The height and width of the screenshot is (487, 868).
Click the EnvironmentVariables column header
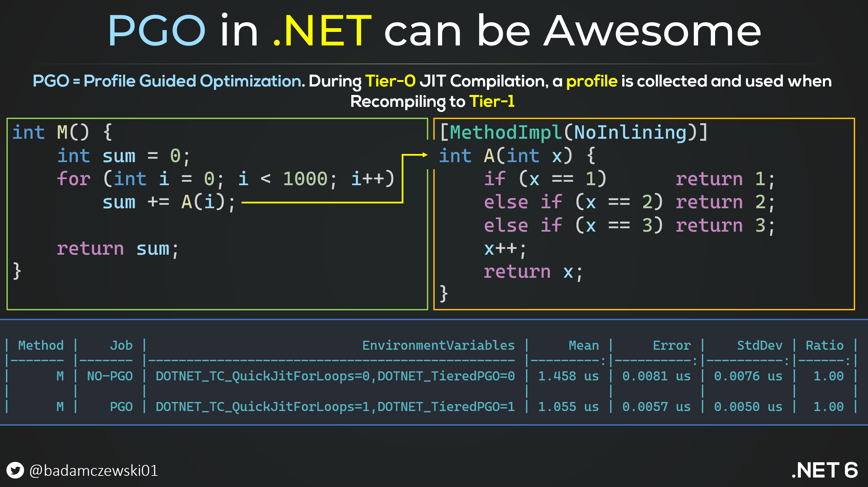pyautogui.click(x=438, y=345)
